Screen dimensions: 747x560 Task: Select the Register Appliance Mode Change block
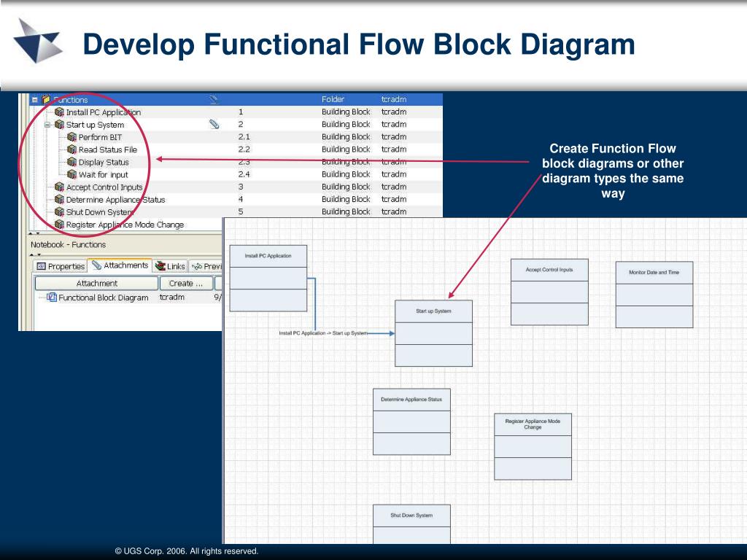pyautogui.click(x=533, y=447)
